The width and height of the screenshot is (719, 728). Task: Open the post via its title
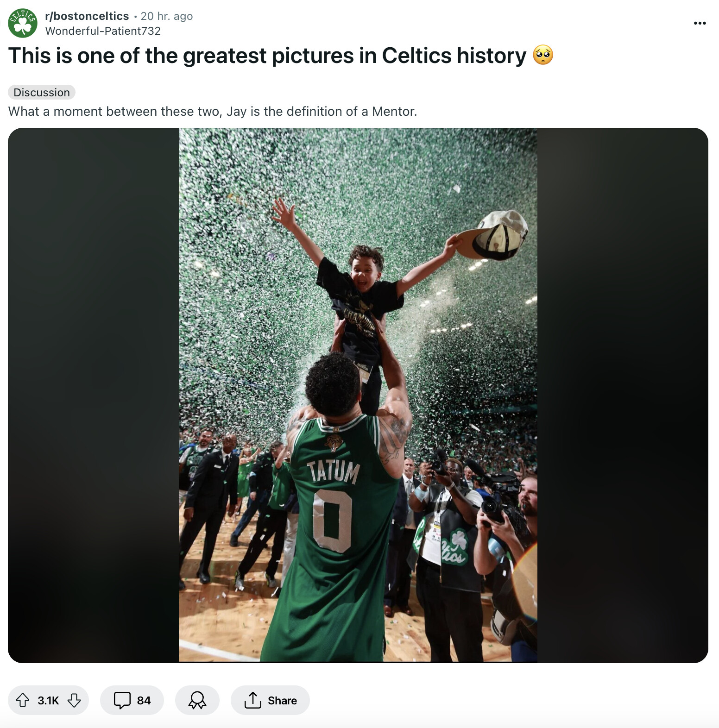267,56
